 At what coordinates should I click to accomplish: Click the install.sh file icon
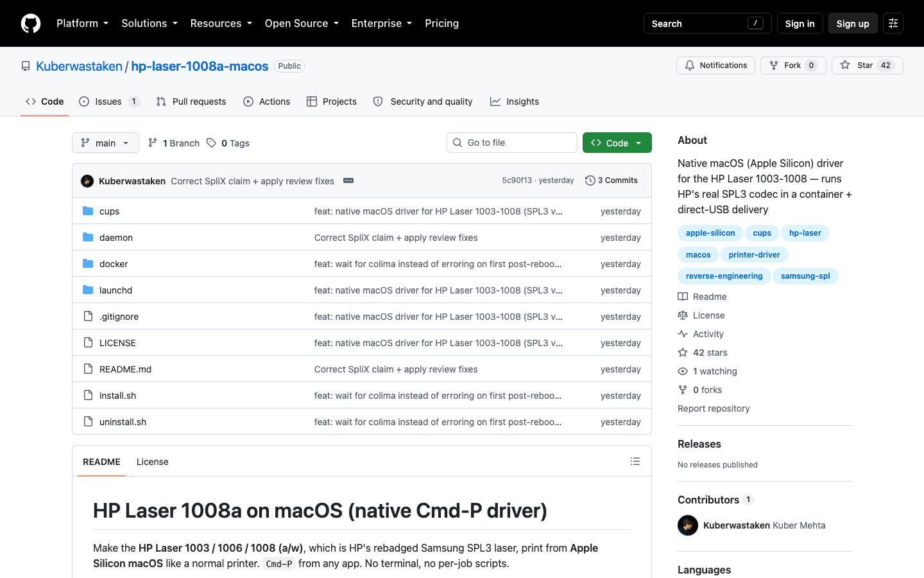click(88, 395)
